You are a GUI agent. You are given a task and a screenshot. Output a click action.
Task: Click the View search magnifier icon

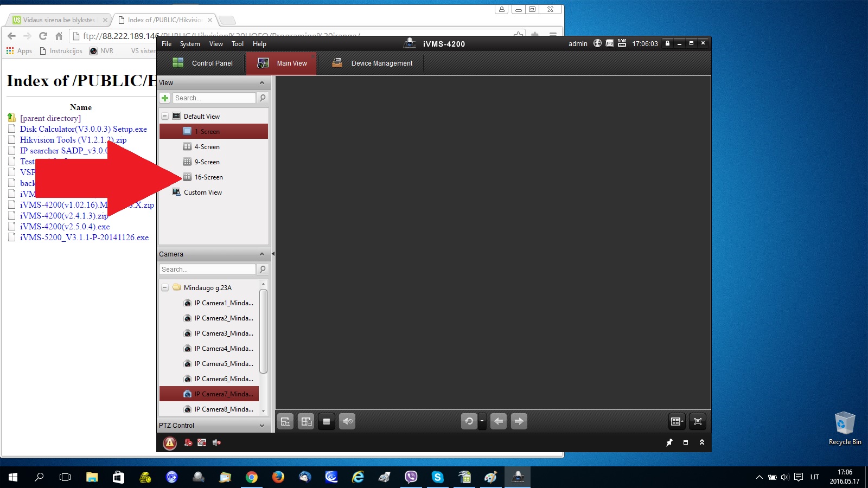pyautogui.click(x=263, y=98)
